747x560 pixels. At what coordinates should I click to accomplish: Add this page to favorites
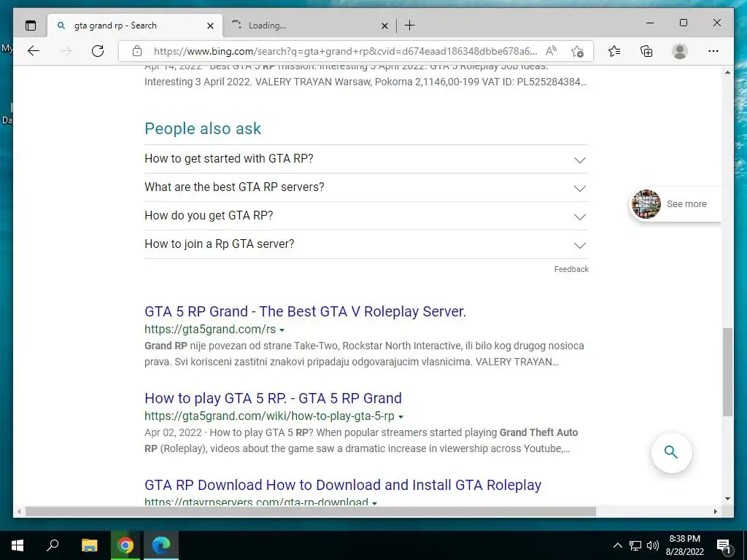578,51
